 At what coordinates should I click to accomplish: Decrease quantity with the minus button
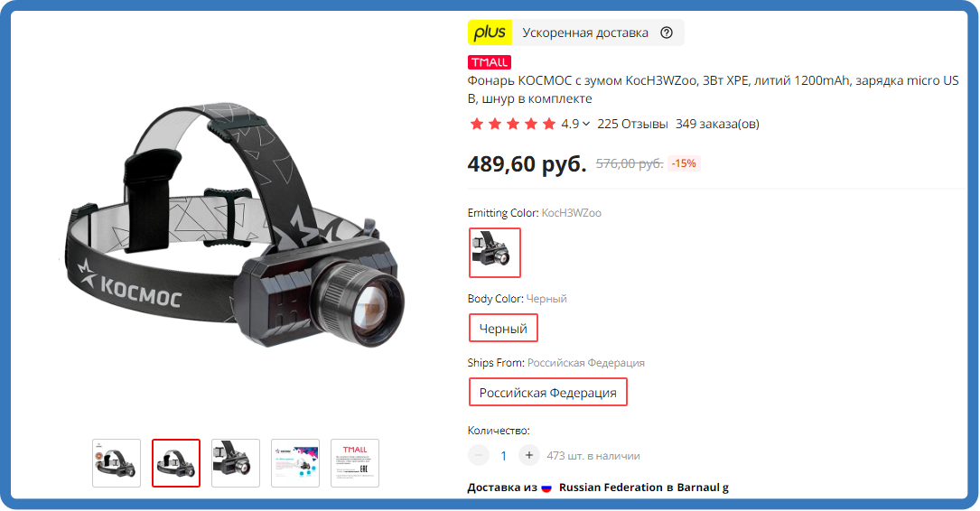(x=478, y=455)
